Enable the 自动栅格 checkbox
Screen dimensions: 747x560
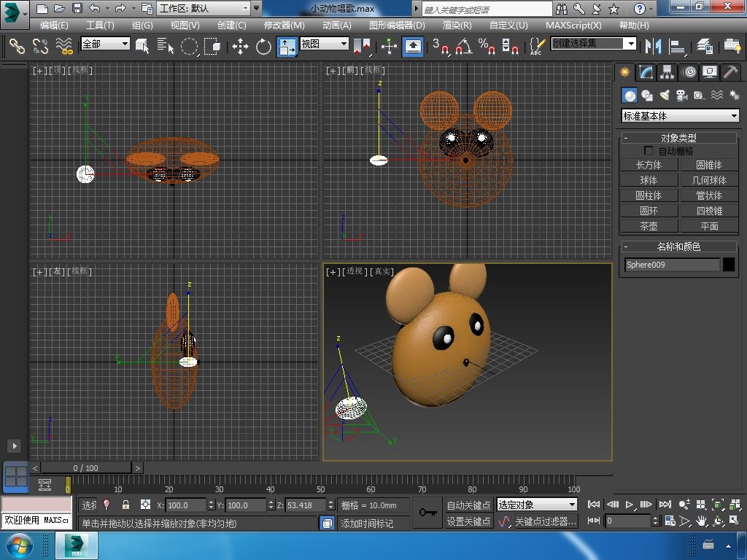coord(649,151)
